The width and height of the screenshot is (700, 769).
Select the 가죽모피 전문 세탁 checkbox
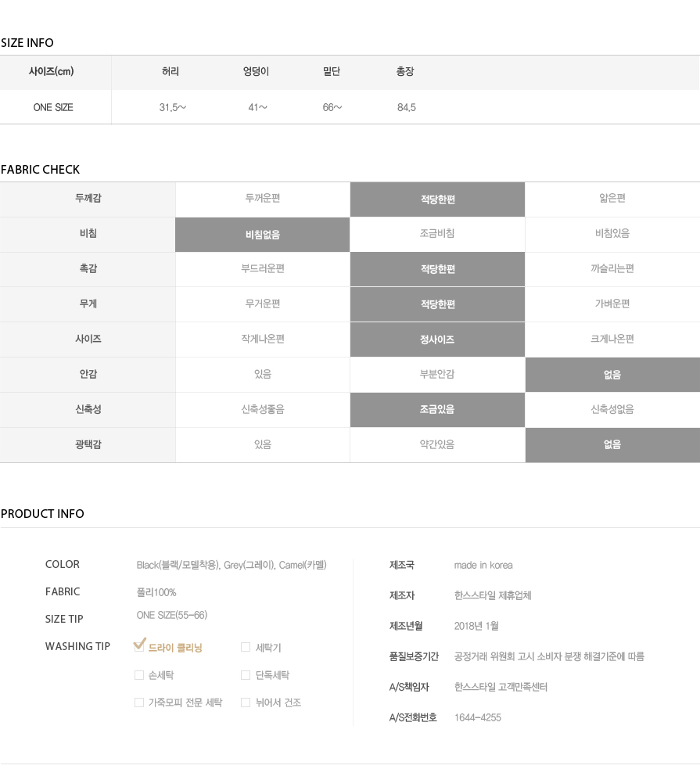pos(139,703)
